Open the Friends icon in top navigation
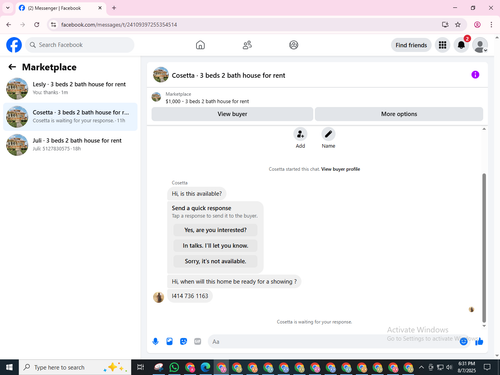Screen dimensions: 500x375 pyautogui.click(x=247, y=45)
